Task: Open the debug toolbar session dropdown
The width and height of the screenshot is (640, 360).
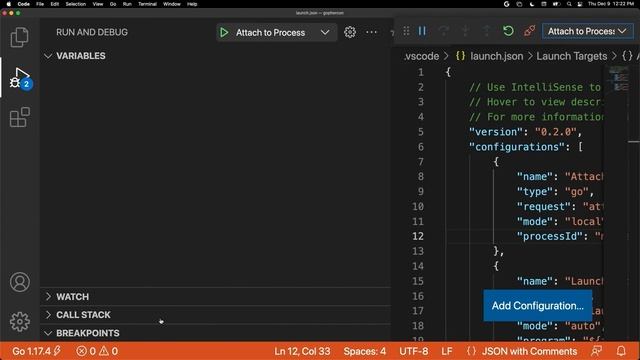Action: (587, 31)
